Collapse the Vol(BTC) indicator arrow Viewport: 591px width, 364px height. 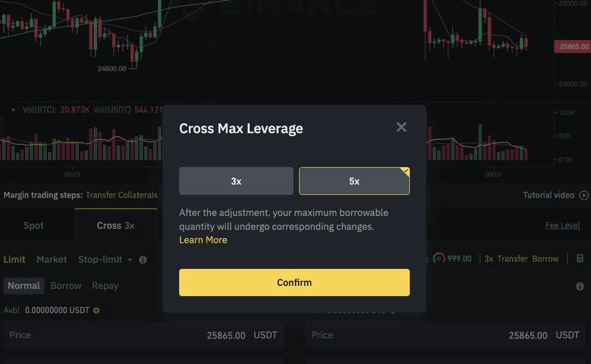click(13, 110)
